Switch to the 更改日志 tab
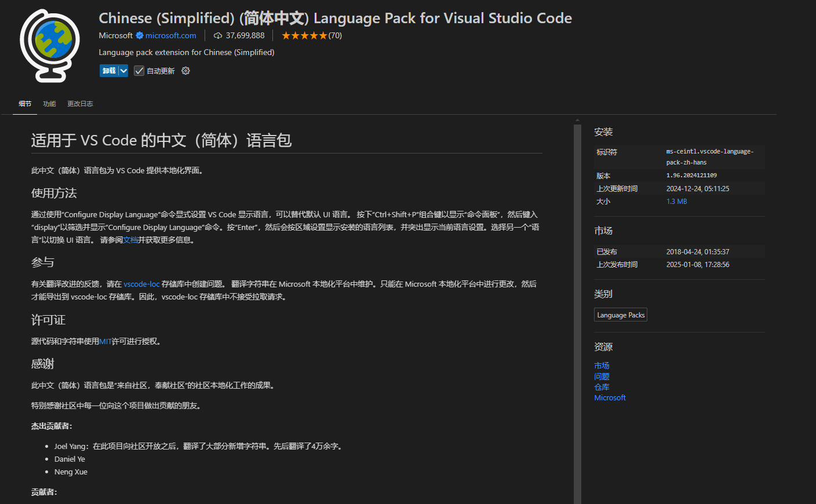This screenshot has height=504, width=816. [x=80, y=104]
